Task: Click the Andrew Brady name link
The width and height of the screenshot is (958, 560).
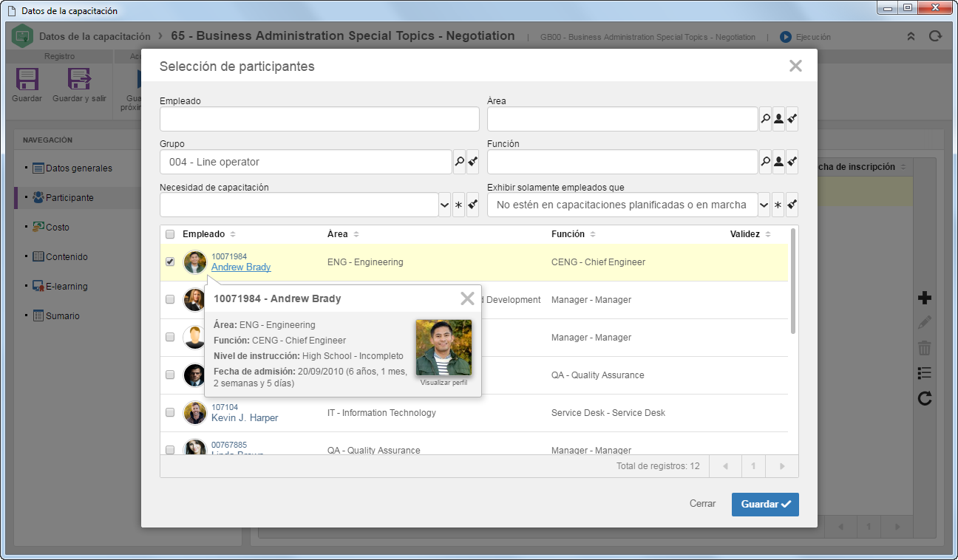Action: pyautogui.click(x=241, y=267)
